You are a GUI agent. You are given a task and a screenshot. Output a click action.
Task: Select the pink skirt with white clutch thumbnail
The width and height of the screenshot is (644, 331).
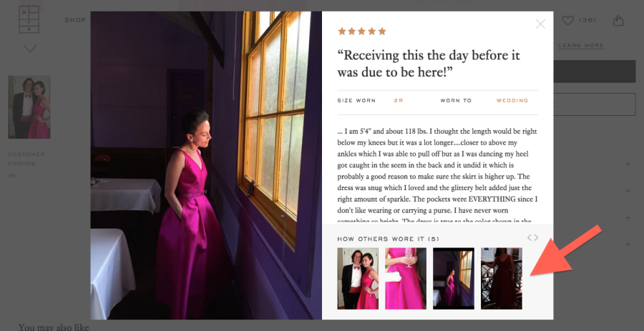coord(406,278)
